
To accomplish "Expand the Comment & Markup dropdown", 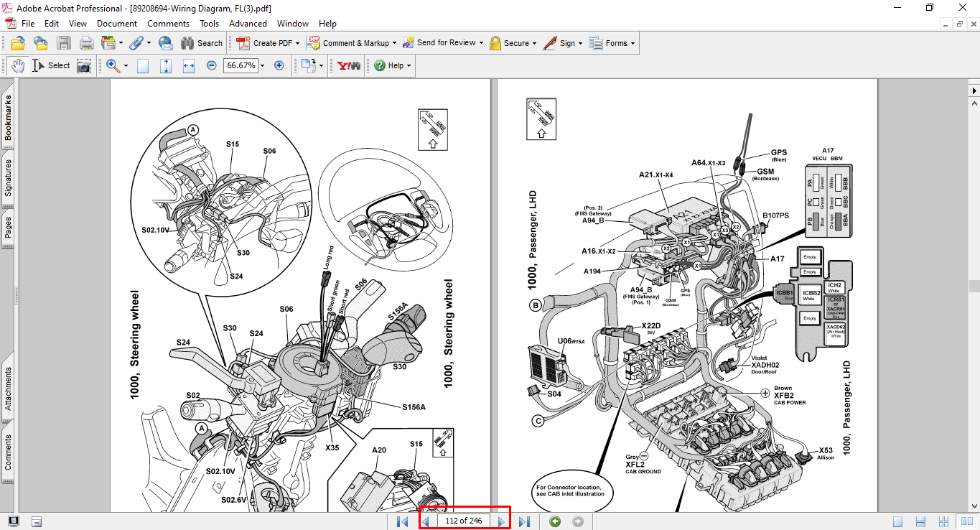I will (x=393, y=43).
